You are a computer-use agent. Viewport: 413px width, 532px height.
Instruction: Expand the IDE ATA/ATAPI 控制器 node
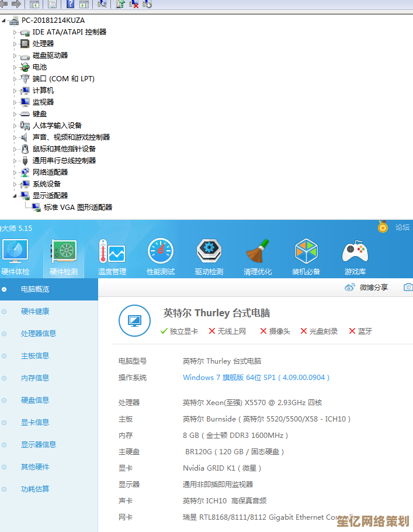(x=15, y=32)
